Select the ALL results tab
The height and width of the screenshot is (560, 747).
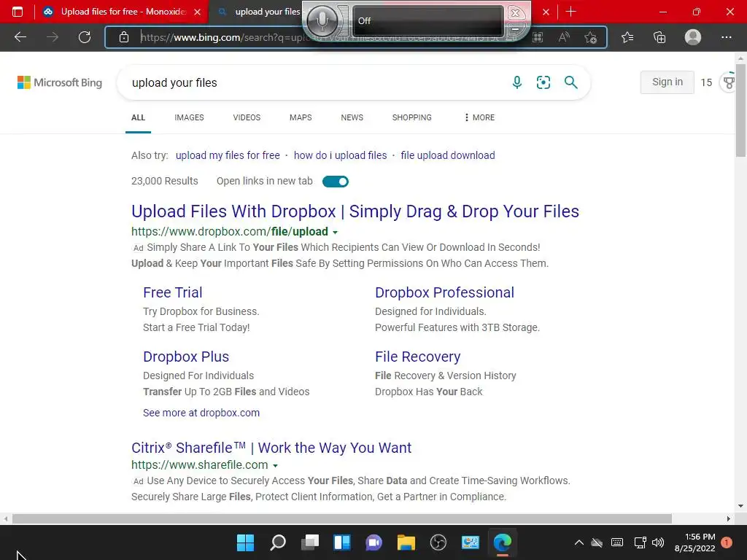click(x=138, y=117)
